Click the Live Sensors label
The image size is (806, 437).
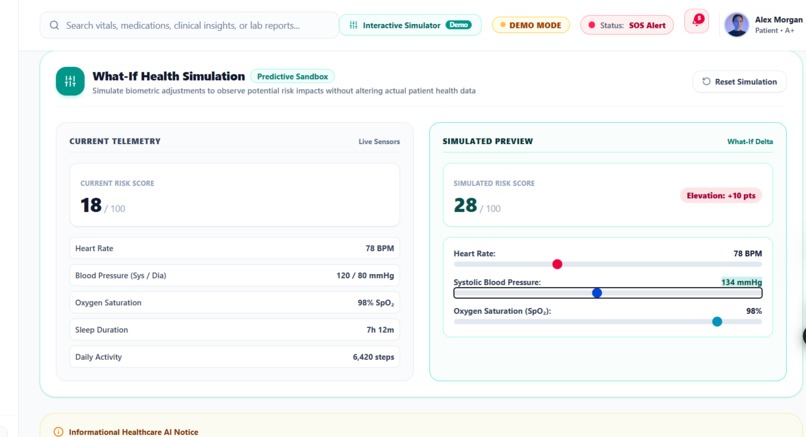coord(379,141)
